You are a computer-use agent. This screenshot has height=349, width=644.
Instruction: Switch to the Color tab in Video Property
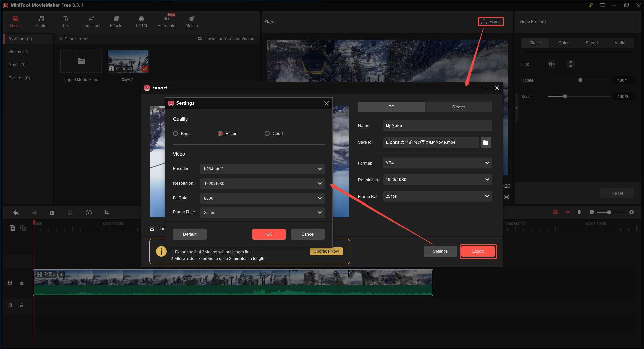[563, 43]
